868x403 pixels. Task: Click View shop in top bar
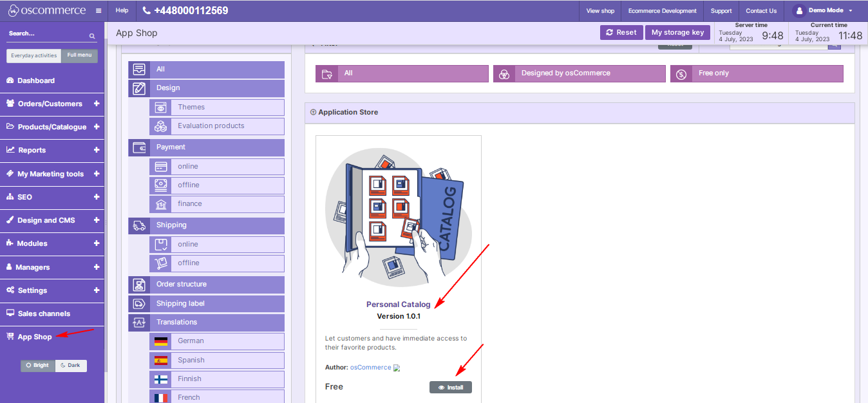click(x=600, y=11)
